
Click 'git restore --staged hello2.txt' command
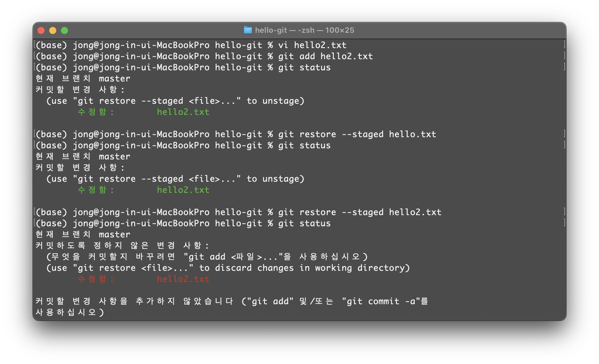coord(360,212)
